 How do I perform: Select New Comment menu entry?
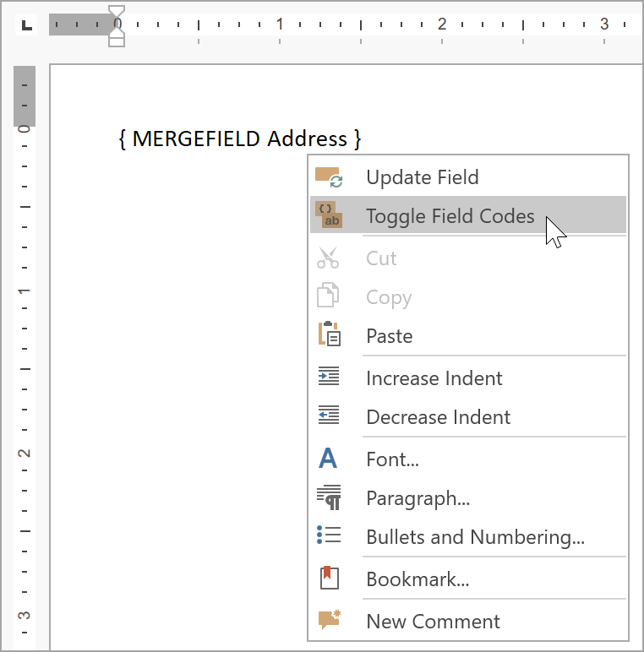coord(433,622)
